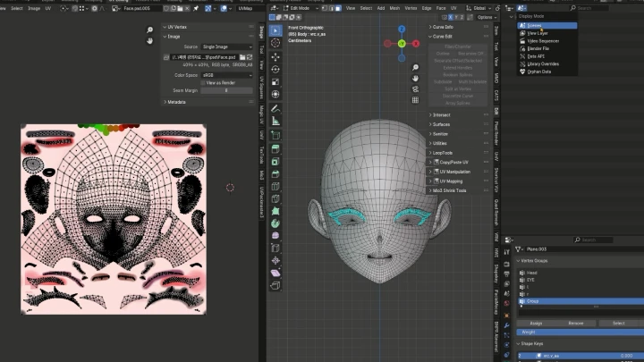The height and width of the screenshot is (362, 644).
Task: Select the Poly Build tool
Action: pyautogui.click(x=275, y=211)
